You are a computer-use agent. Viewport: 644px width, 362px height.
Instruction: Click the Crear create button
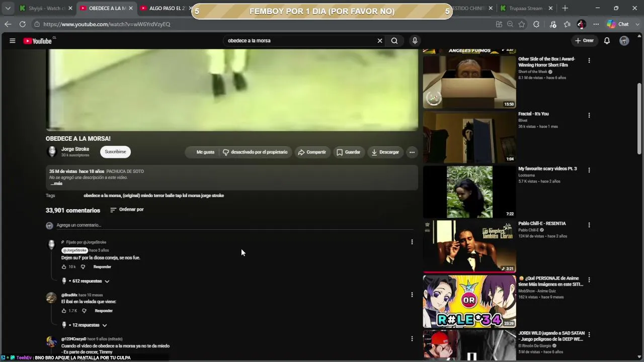pyautogui.click(x=585, y=41)
